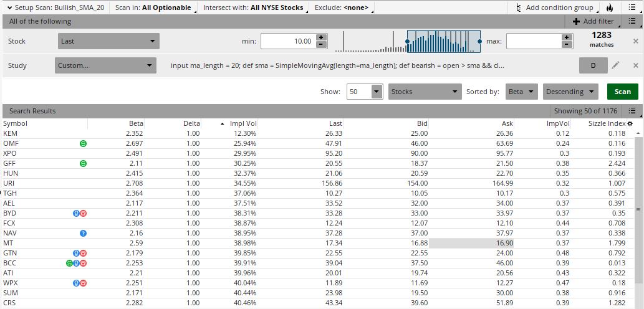Click the D aggregation period button
Image resolution: width=644 pixels, height=309 pixels.
[x=593, y=65]
